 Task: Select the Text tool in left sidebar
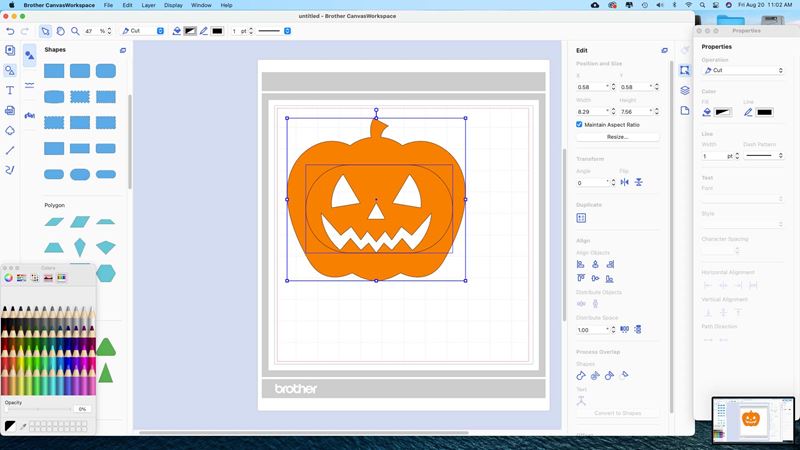coord(10,90)
